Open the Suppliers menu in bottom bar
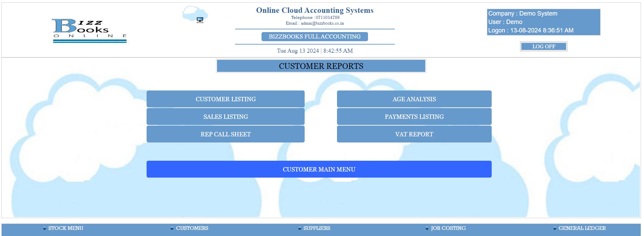This screenshot has height=236, width=644. (x=316, y=228)
